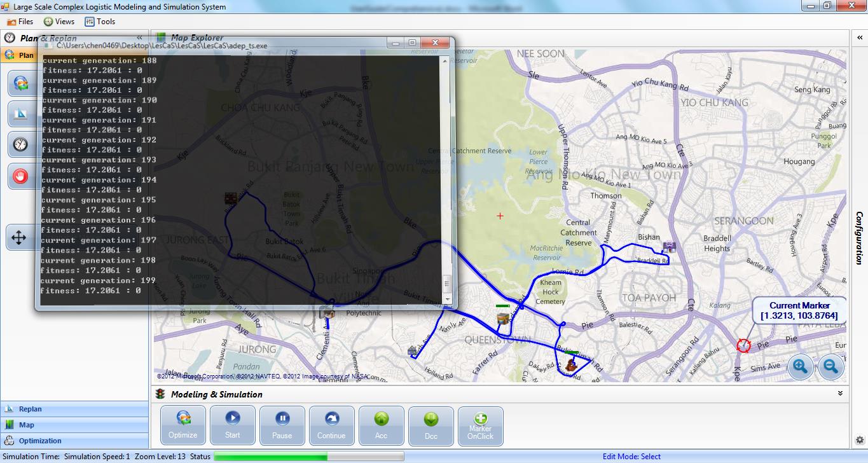Expand the Optimization section
The width and height of the screenshot is (868, 463).
point(39,441)
